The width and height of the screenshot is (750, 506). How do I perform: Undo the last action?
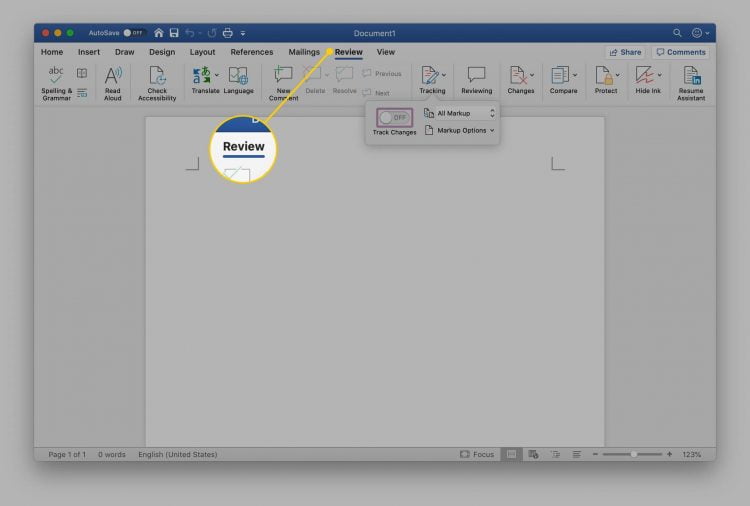click(x=190, y=33)
